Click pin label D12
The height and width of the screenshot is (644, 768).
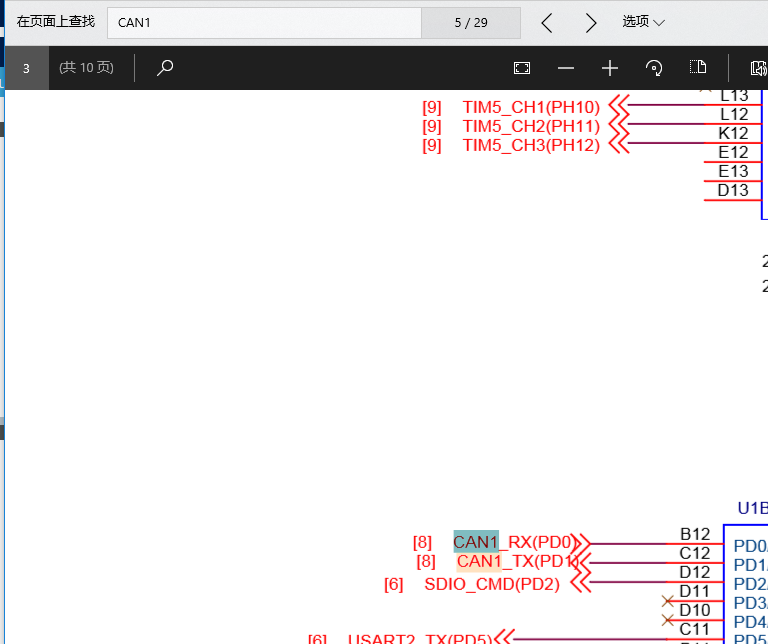click(x=695, y=572)
